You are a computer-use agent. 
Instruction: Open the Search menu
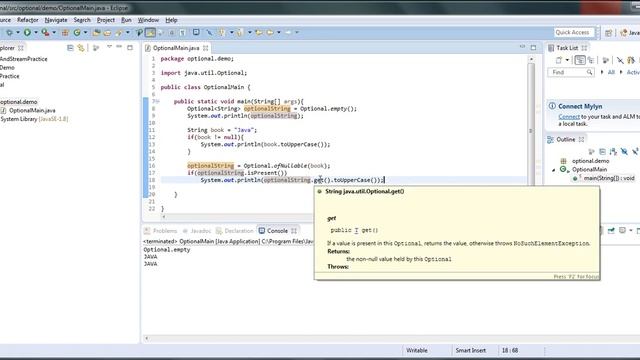click(x=82, y=20)
